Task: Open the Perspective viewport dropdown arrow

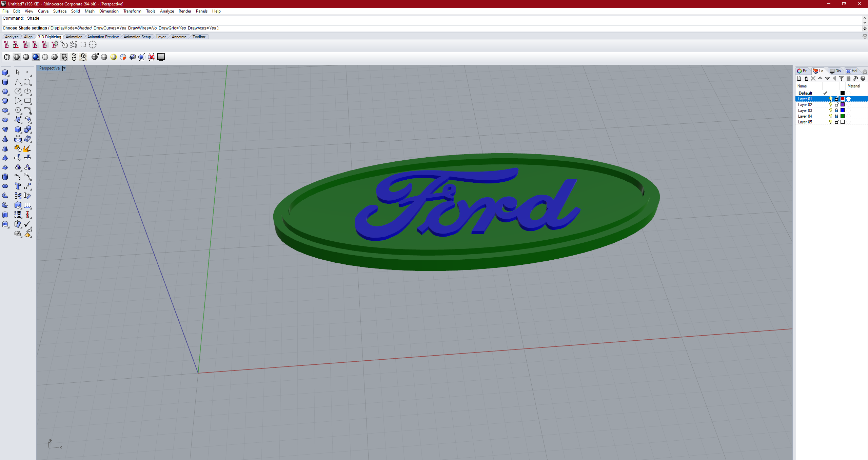Action: coord(64,68)
